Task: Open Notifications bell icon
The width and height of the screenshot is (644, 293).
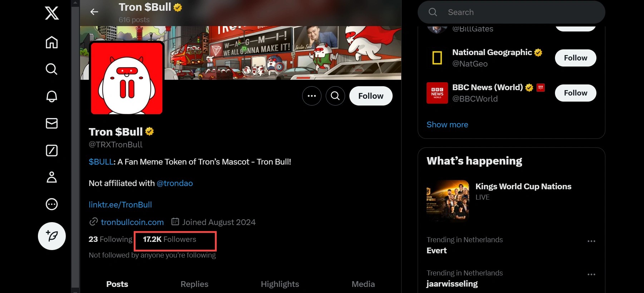Action: click(52, 96)
